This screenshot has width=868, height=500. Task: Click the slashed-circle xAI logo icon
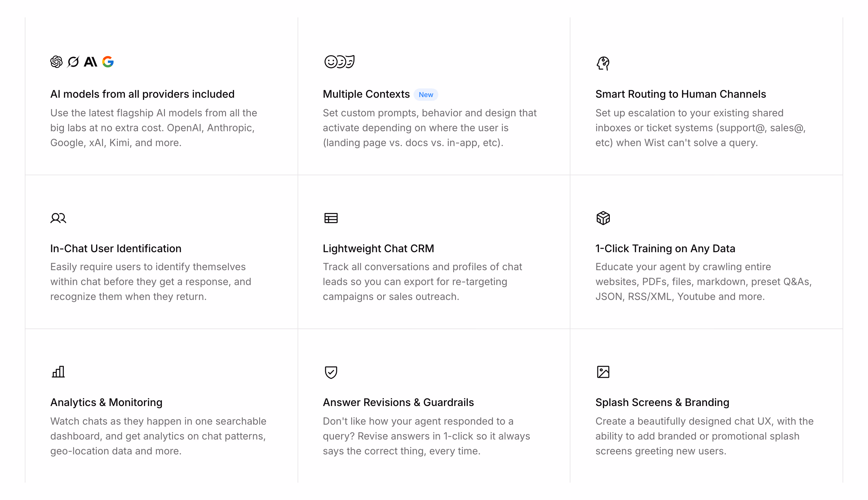tap(73, 62)
